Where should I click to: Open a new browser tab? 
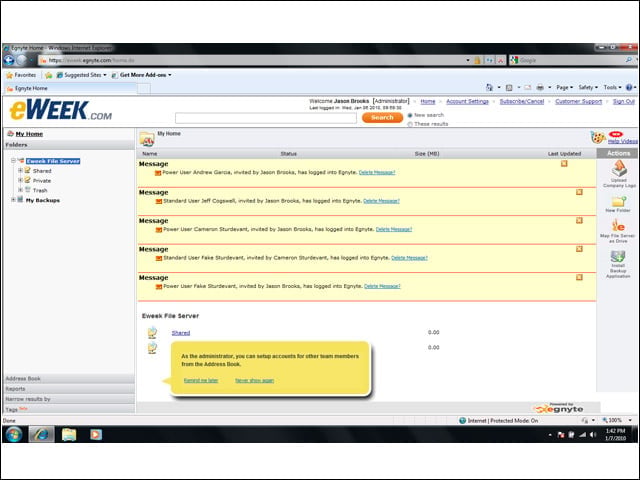144,88
